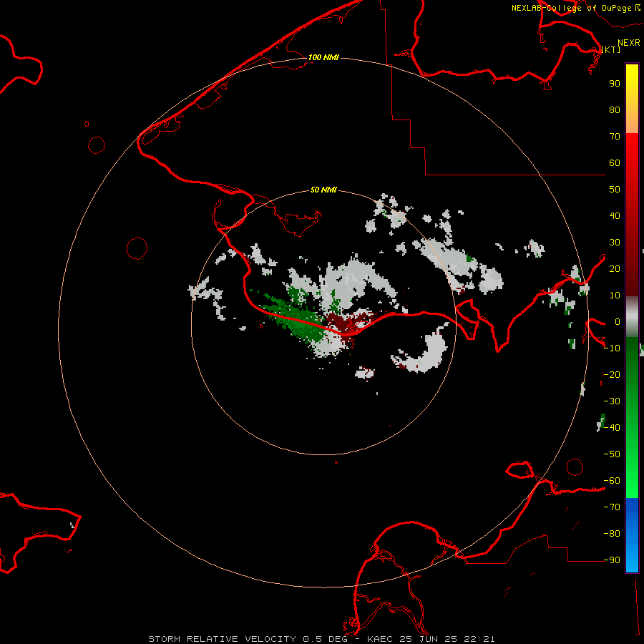Click the 50 NMI range ring label
This screenshot has height=644, width=644.
(x=323, y=190)
